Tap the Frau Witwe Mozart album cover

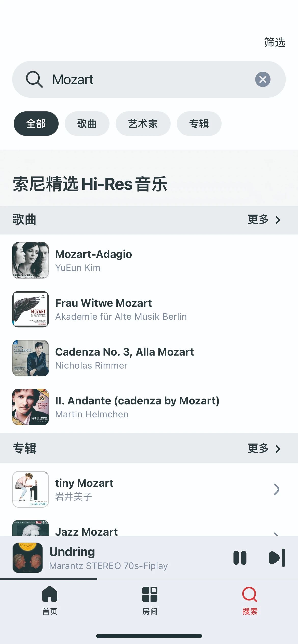(31, 309)
